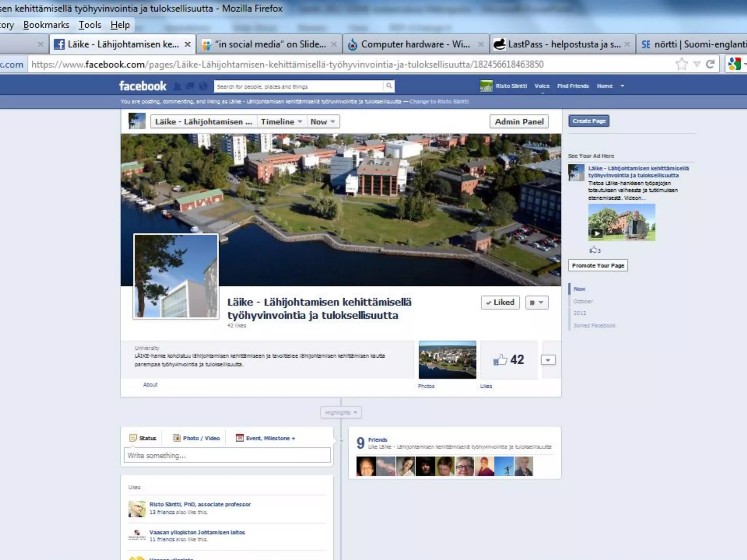Expand the Highlights dropdown on the timeline
Screen dimensions: 747x560
coord(341,413)
